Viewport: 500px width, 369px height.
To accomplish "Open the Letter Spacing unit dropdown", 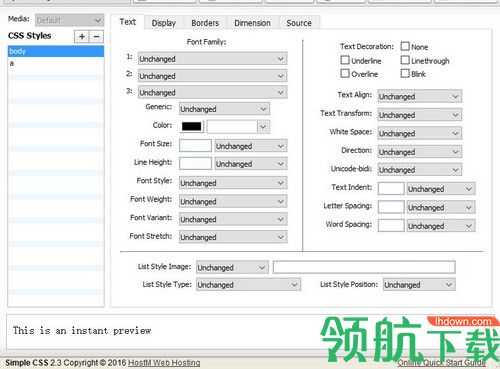I will click(x=441, y=207).
